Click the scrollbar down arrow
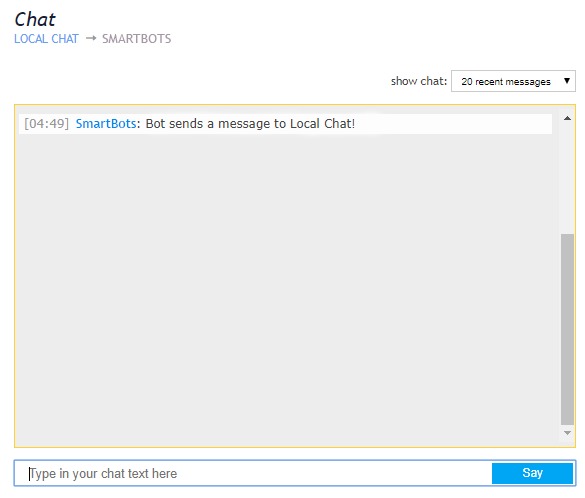The width and height of the screenshot is (585, 498). coord(567,433)
